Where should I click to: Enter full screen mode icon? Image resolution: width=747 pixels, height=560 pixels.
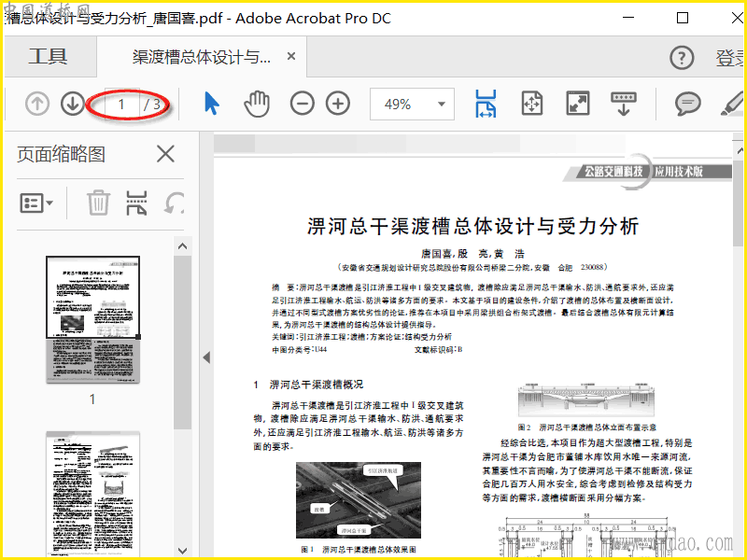(578, 104)
